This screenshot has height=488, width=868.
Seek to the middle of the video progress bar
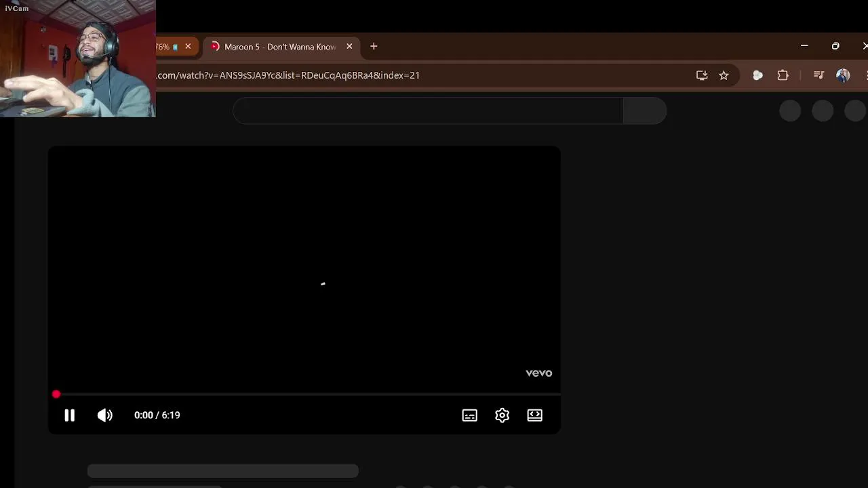pyautogui.click(x=304, y=394)
